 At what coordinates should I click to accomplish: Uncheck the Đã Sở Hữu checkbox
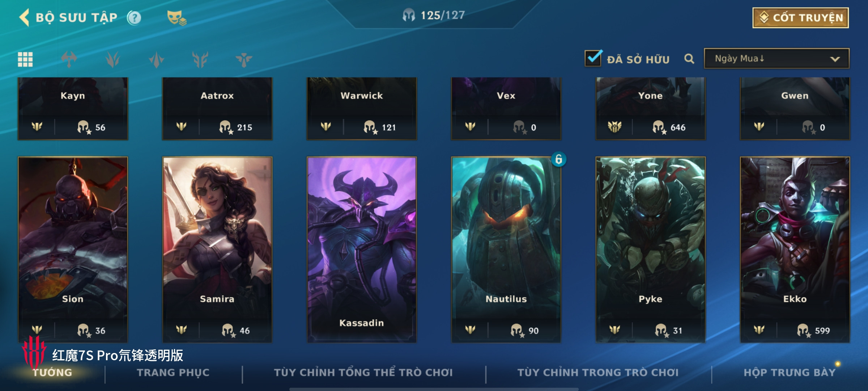point(593,58)
